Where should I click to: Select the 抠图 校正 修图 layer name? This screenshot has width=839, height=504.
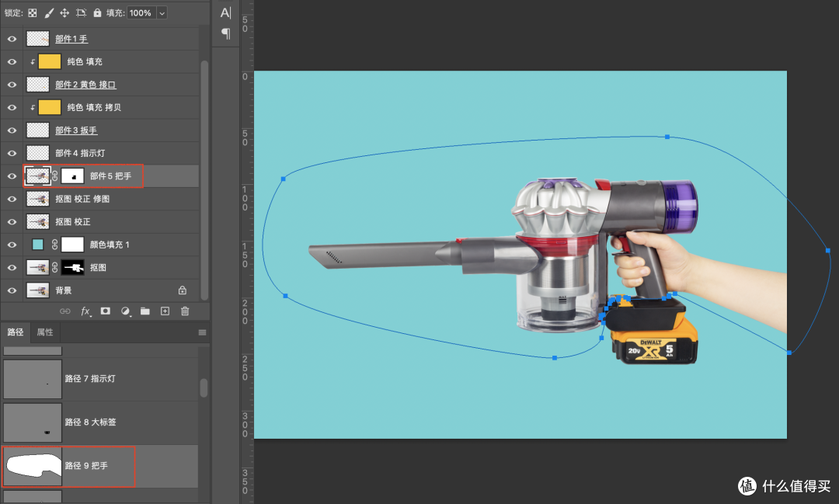[x=82, y=199]
